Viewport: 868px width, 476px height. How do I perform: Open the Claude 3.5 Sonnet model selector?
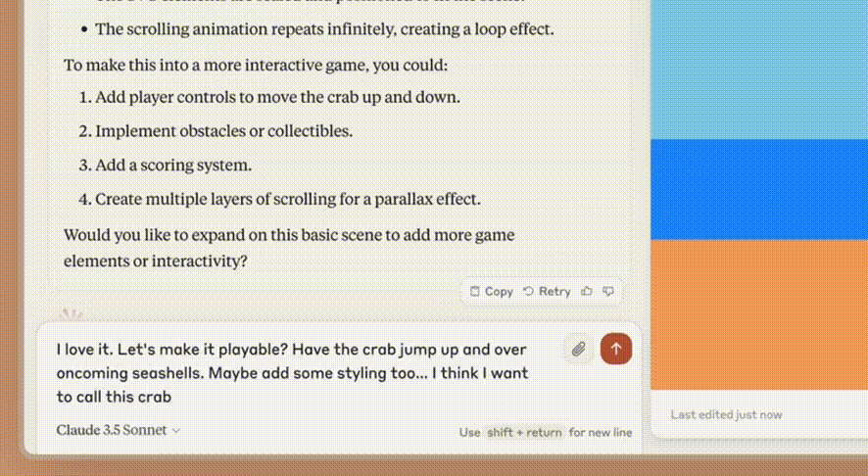[119, 430]
